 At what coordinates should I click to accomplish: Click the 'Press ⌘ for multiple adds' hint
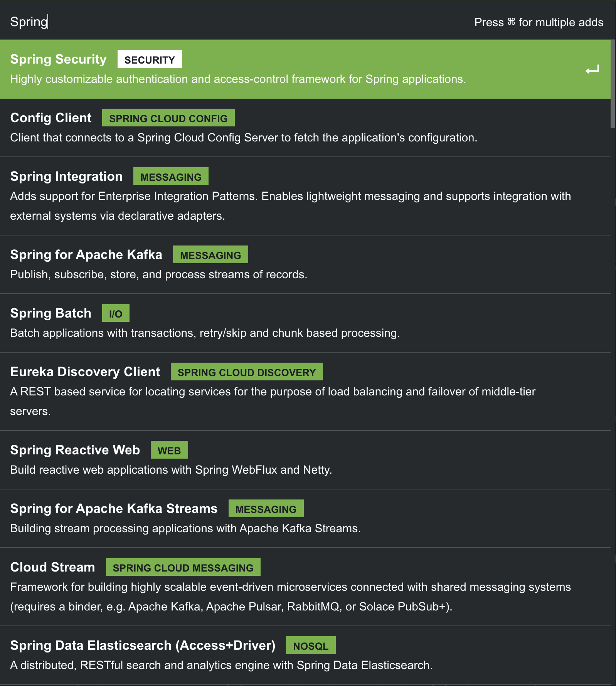(539, 22)
